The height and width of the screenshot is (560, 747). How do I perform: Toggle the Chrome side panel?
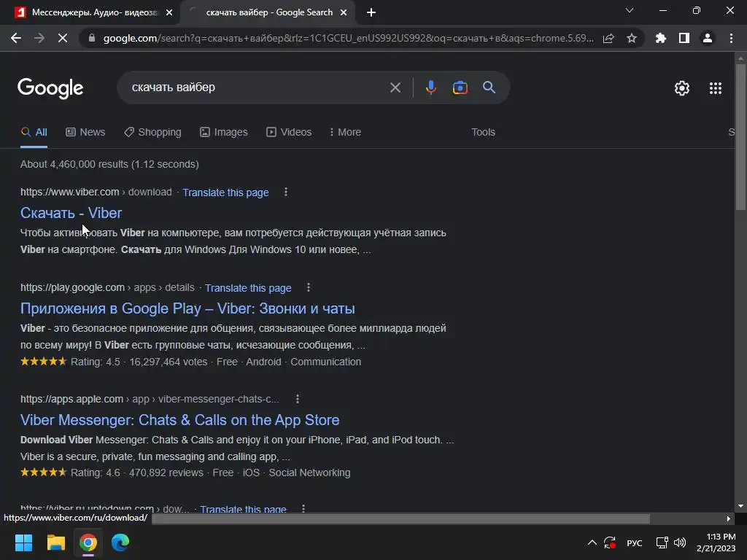tap(684, 38)
